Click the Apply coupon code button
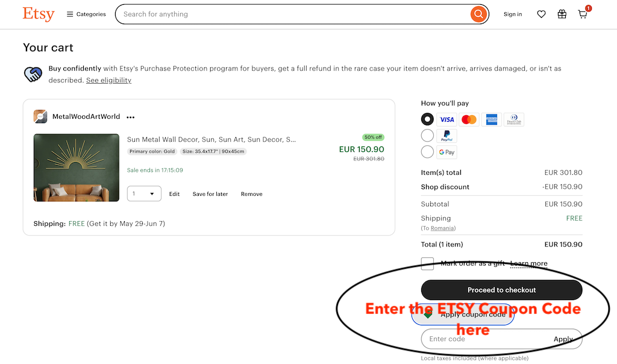Viewport: 617px width, 364px height. pos(463,315)
